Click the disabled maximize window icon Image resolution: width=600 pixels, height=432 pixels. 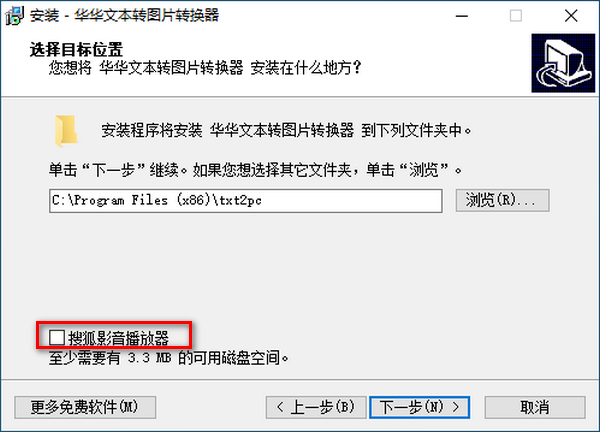(515, 16)
